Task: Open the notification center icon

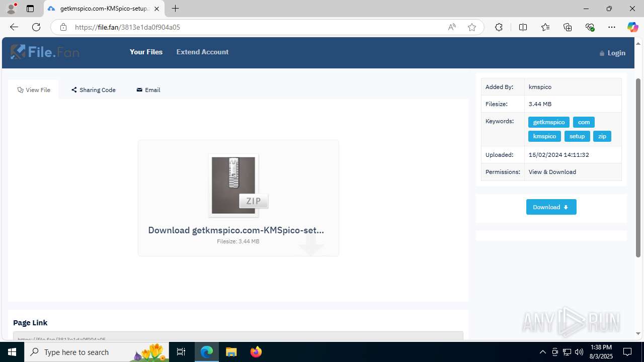Action: [x=627, y=352]
